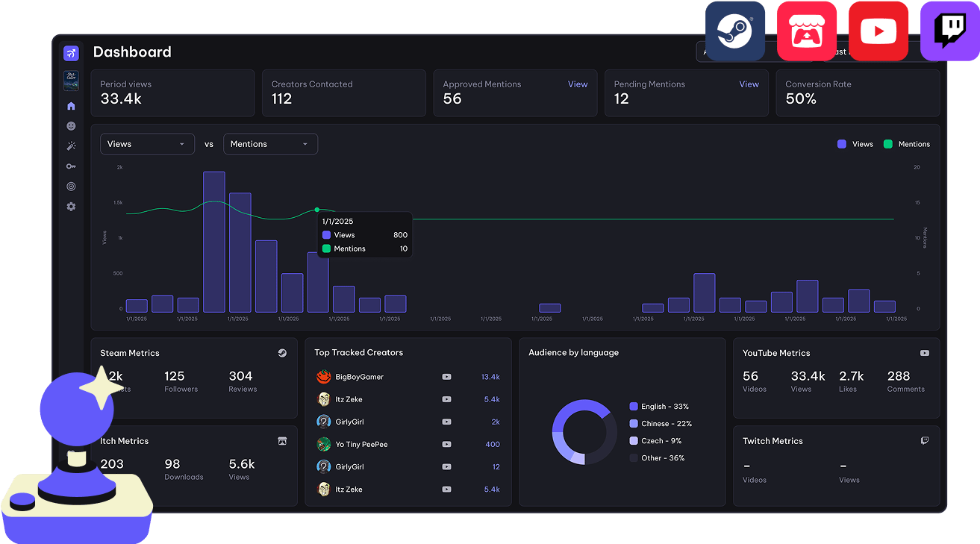980x544 pixels.
Task: Open the Settings gear in sidebar
Action: 71,207
